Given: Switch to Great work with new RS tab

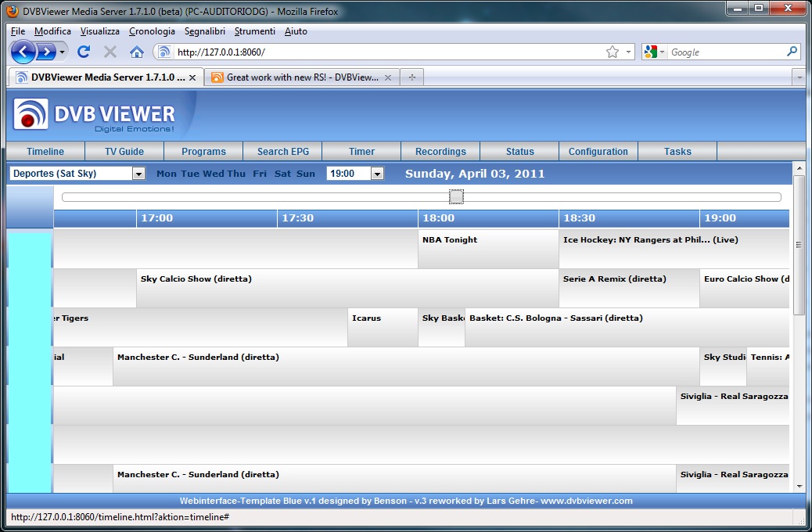Looking at the screenshot, I should tap(302, 77).
